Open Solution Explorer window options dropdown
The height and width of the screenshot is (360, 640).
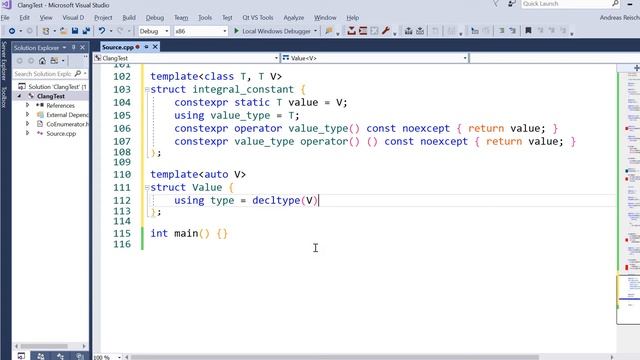click(64, 48)
